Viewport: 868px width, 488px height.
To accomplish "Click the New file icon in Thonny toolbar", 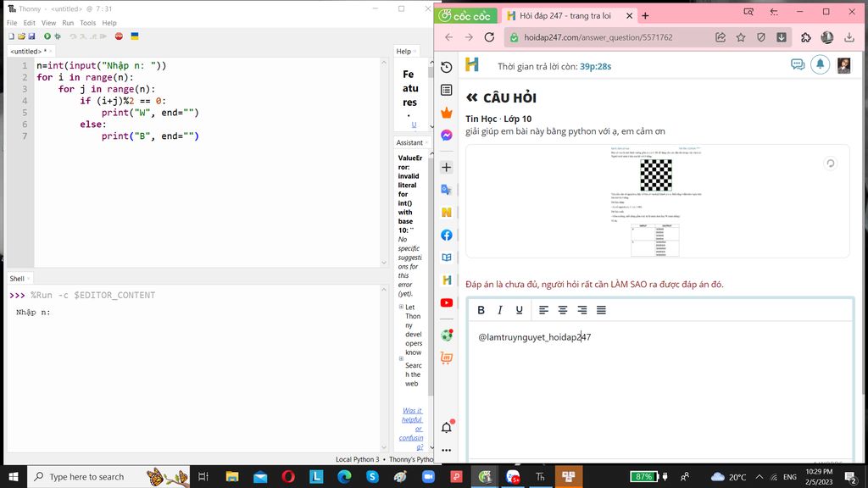I will coord(11,36).
